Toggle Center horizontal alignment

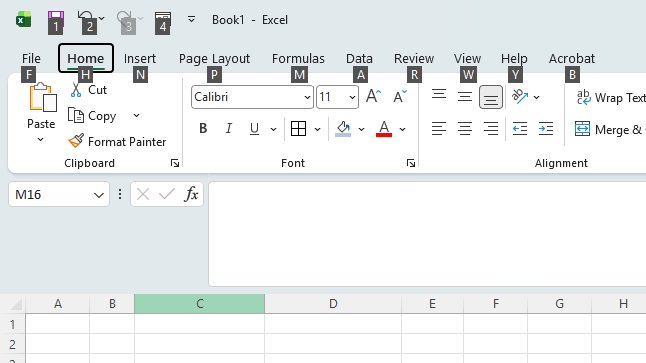465,129
